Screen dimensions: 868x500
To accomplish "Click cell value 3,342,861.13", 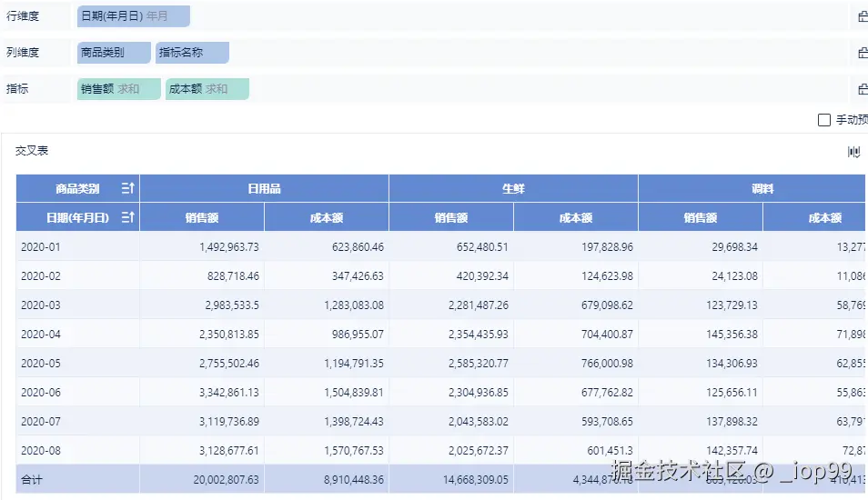I will pyautogui.click(x=229, y=392).
